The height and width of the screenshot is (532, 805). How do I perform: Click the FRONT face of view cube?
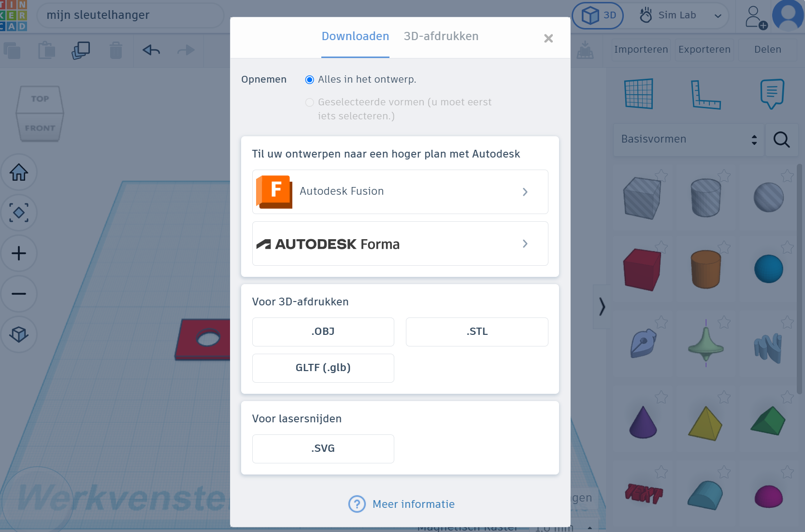coord(40,128)
